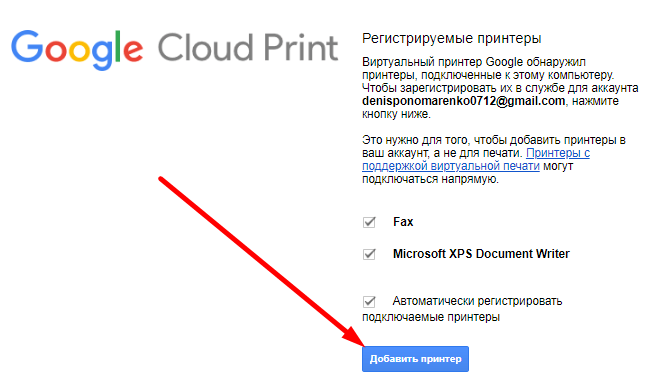Click the colorful Google logo
Image resolution: width=657 pixels, height=383 pixels.
(x=77, y=49)
